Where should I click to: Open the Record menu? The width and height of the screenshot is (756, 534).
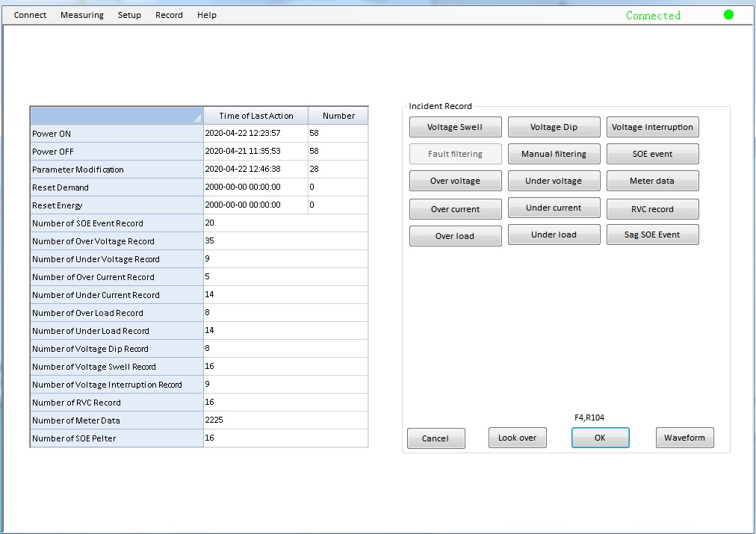point(169,15)
